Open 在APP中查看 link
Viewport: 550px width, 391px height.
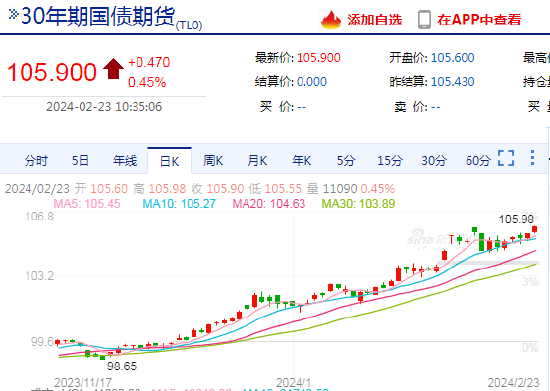tap(479, 20)
